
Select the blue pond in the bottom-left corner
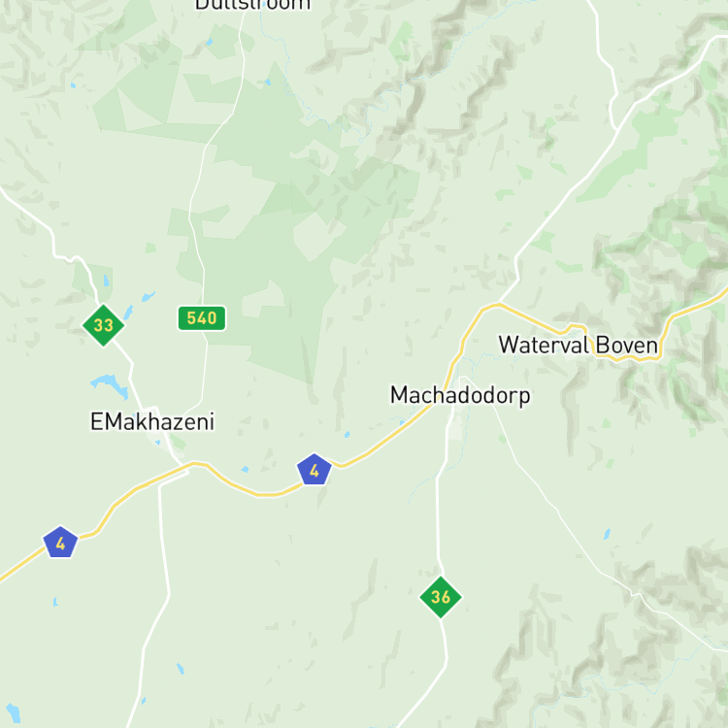point(13,713)
